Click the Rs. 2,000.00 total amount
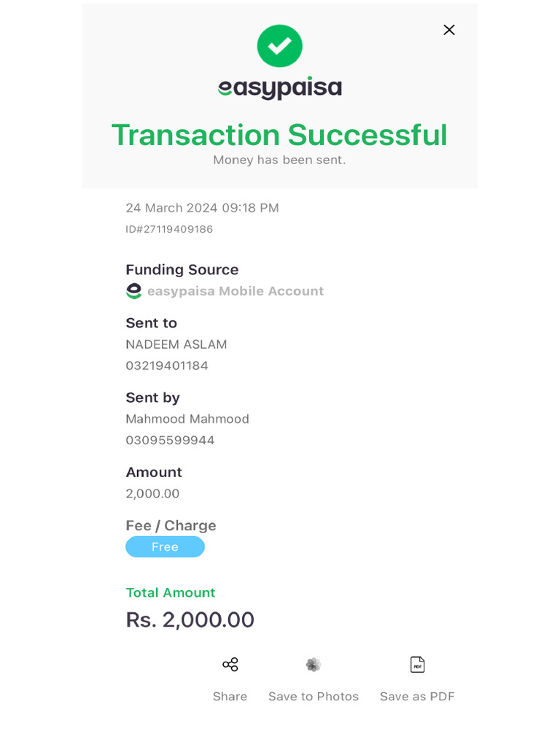 (x=190, y=619)
